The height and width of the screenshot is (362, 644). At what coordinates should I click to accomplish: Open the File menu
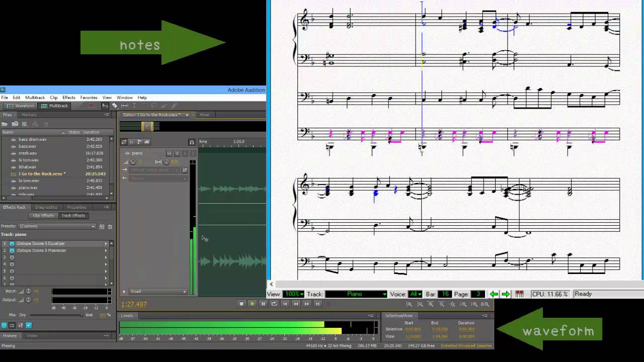click(5, 98)
